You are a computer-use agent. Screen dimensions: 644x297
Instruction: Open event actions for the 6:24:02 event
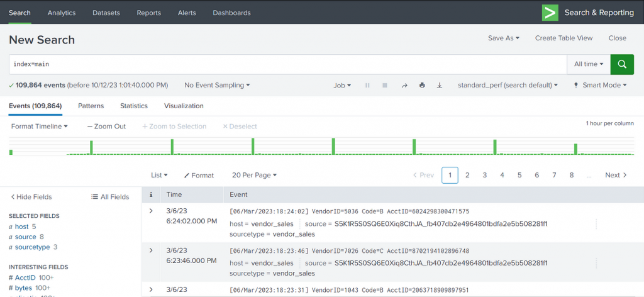[596, 223]
